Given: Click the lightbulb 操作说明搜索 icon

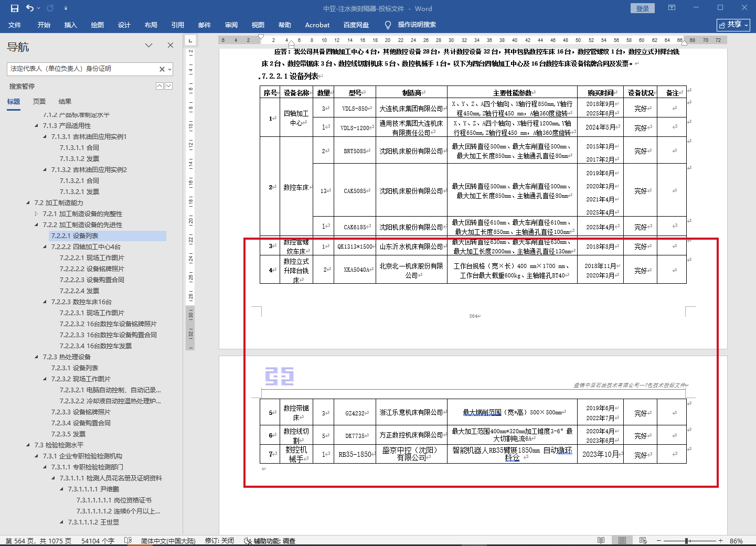Looking at the screenshot, I should click(388, 25).
